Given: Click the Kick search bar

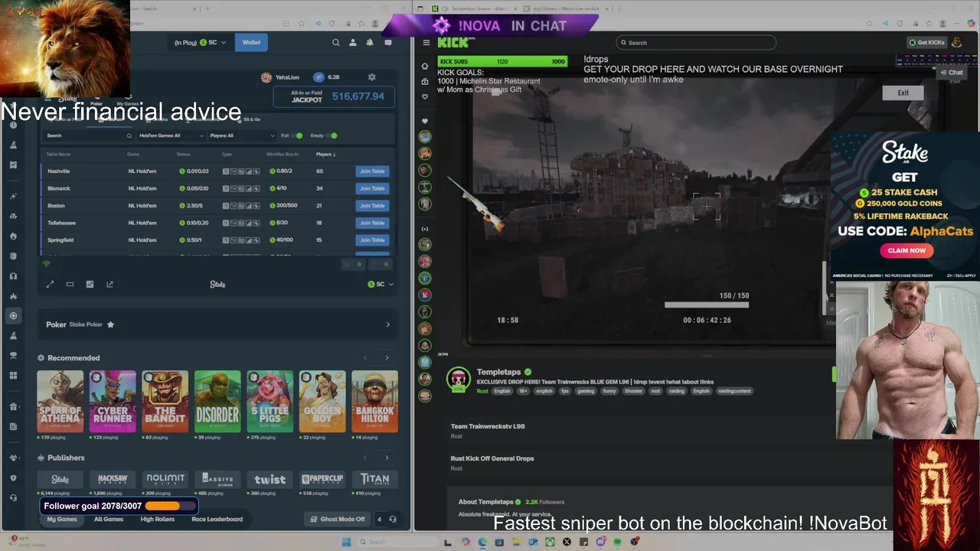Looking at the screenshot, I should [696, 43].
